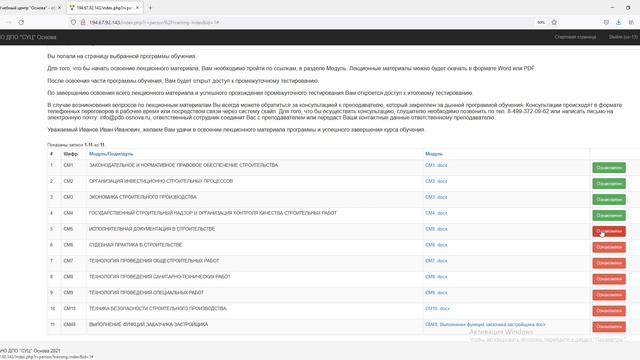Click the tracking protection shield in the address bar
640x360 pixels.
(73, 22)
